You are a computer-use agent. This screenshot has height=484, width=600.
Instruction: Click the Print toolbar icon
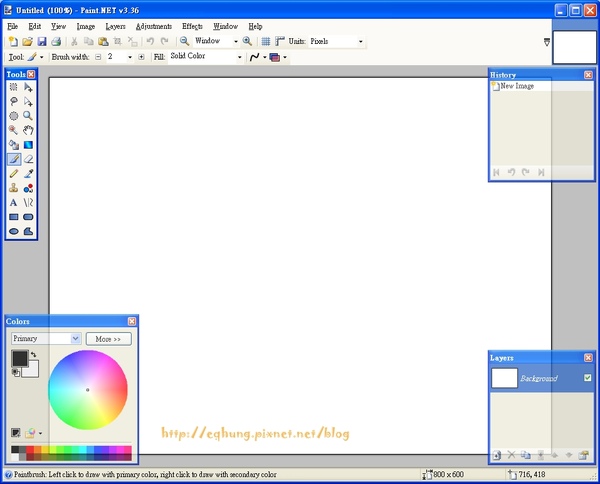56,41
